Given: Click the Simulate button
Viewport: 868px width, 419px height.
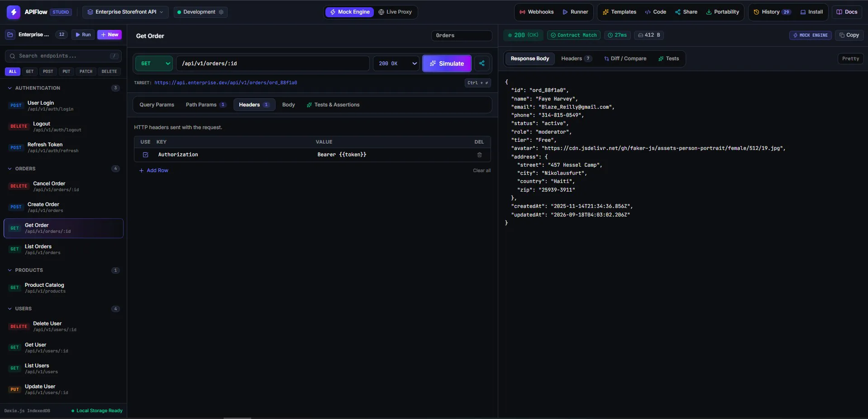Looking at the screenshot, I should pyautogui.click(x=447, y=63).
